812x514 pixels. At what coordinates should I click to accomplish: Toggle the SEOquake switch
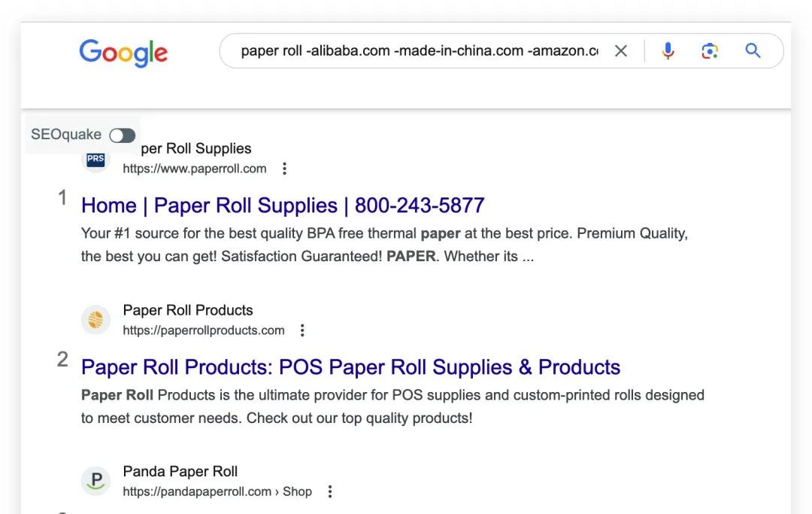[122, 135]
